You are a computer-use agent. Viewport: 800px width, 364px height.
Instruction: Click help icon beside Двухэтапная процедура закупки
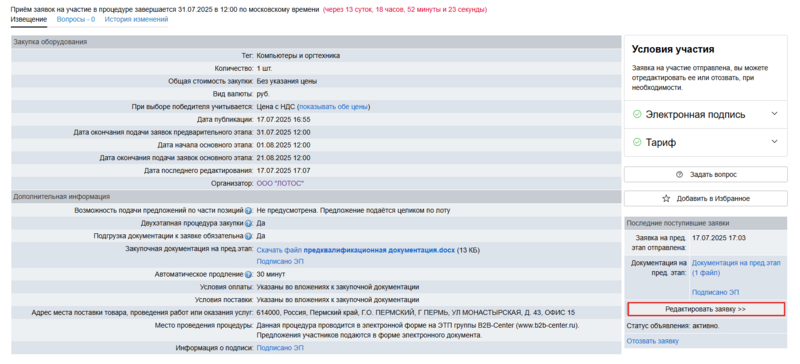tap(248, 224)
